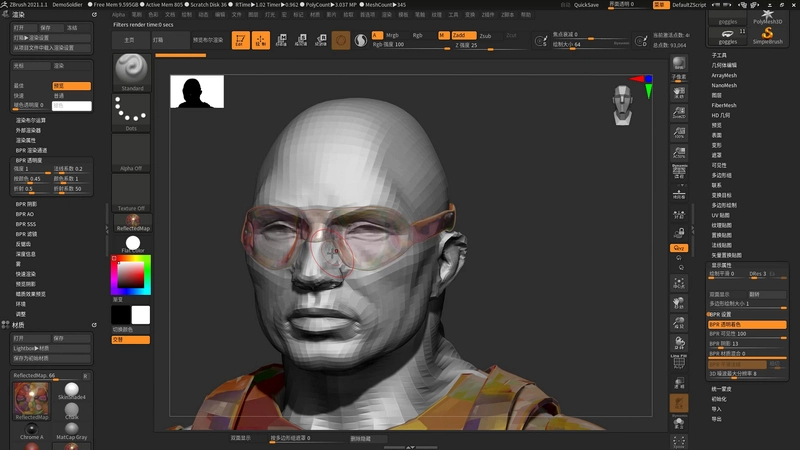The height and width of the screenshot is (450, 800).
Task: Click the Lightbox▶材质 button
Action: 51,348
